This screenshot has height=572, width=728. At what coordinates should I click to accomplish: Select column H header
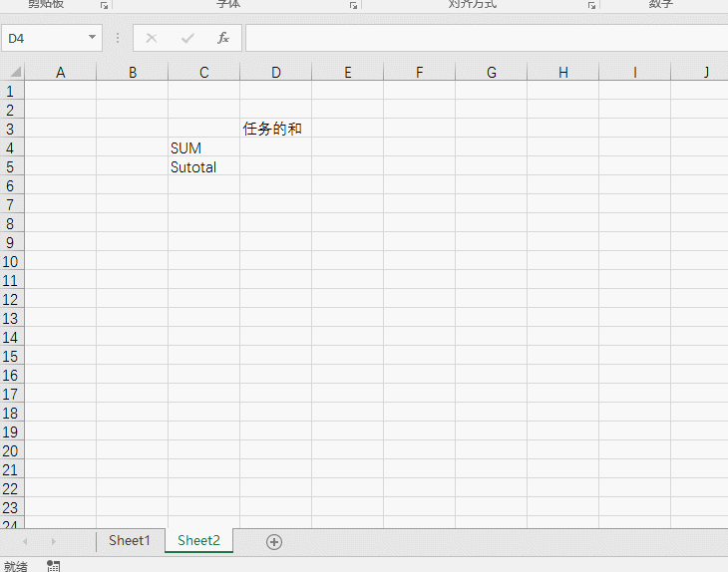tap(563, 72)
